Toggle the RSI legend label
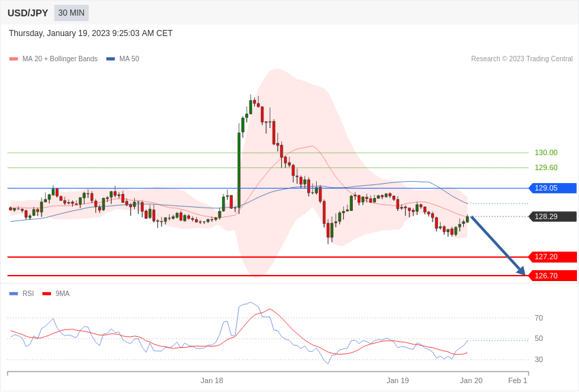Viewport: 579px width, 392px height. (x=28, y=293)
